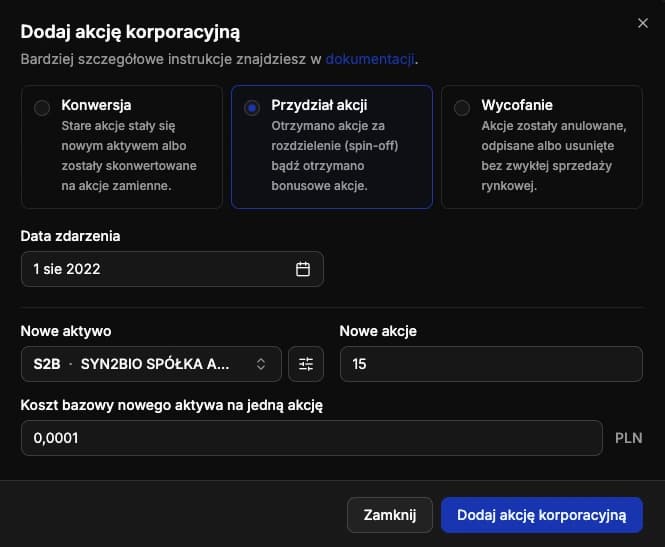665x547 pixels.
Task: Click the Wycofanie card description text
Action: (x=553, y=156)
